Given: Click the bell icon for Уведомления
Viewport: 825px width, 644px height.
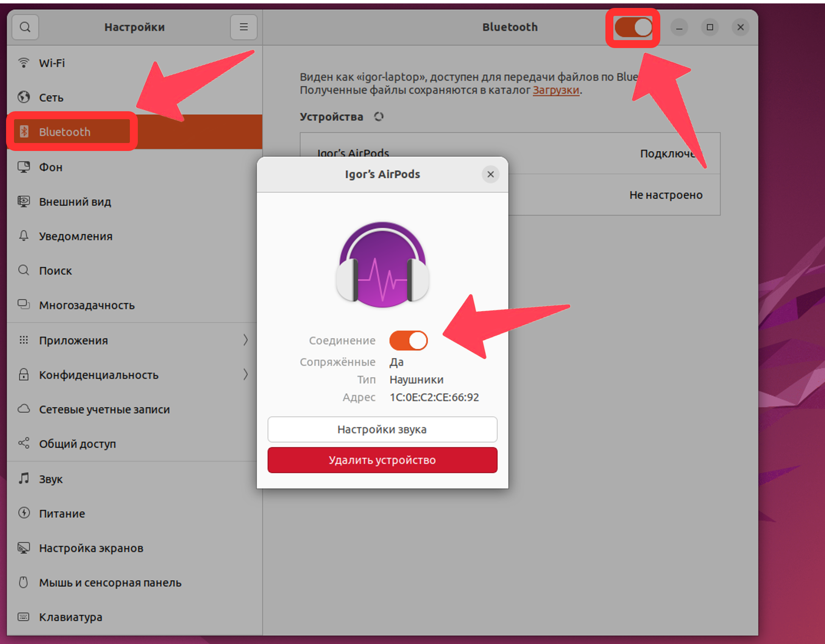Looking at the screenshot, I should [x=23, y=236].
